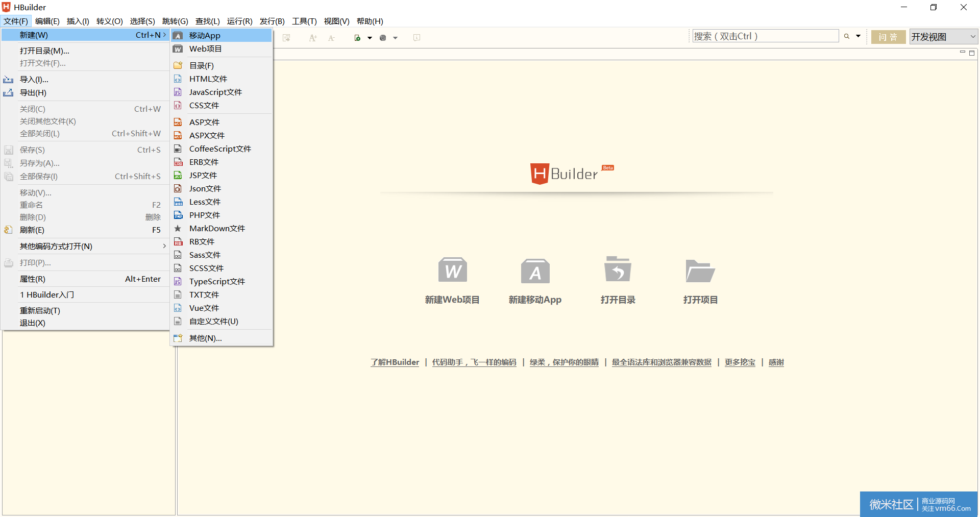Open recent file 1 HBuilder入门

coord(86,294)
